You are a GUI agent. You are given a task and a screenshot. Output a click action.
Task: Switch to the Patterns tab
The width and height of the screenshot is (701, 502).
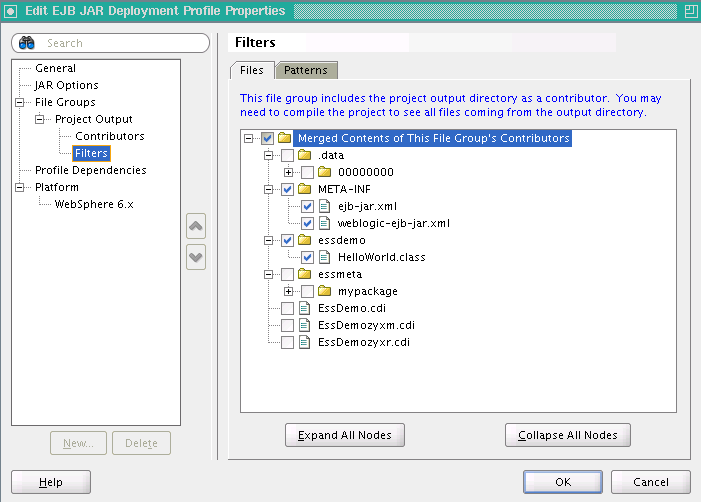pyautogui.click(x=306, y=70)
